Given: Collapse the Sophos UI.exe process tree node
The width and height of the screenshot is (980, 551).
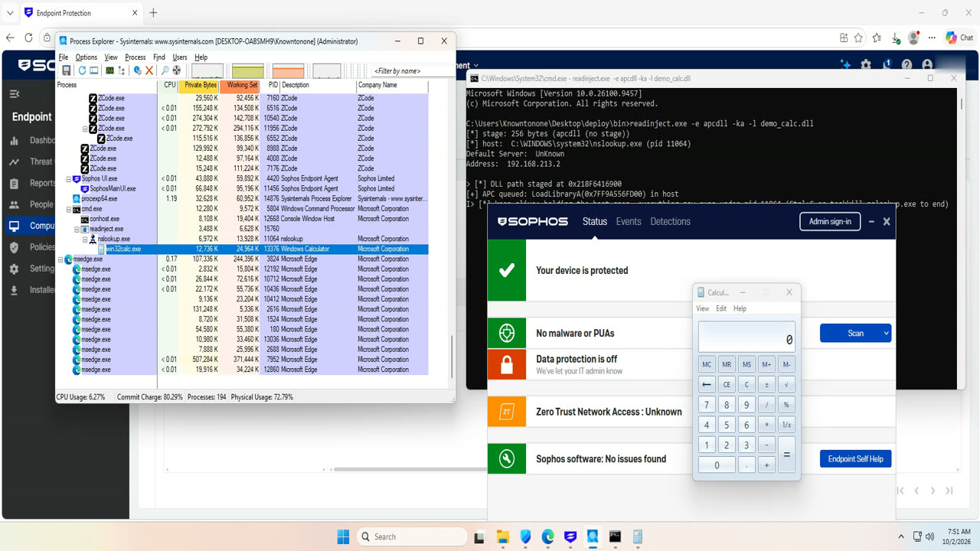Looking at the screenshot, I should [68, 178].
